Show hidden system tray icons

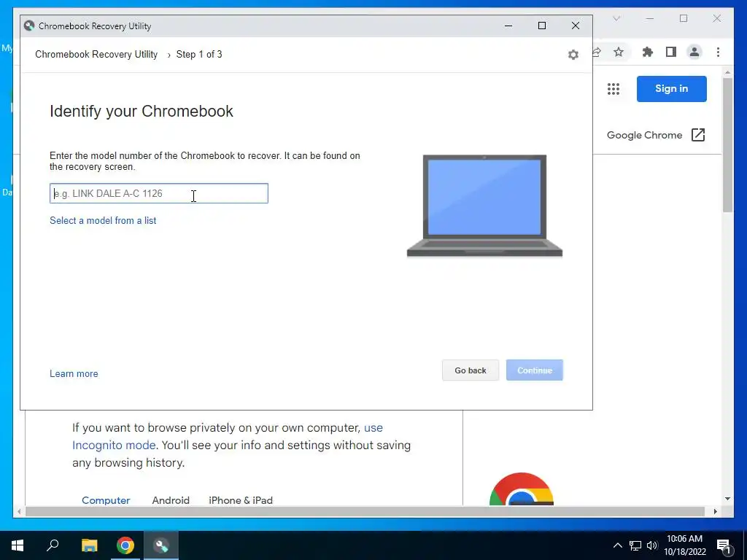coord(617,545)
